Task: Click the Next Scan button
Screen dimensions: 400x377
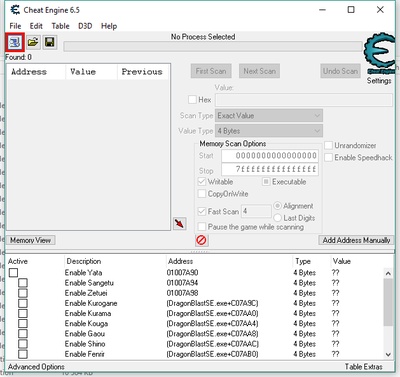Action: (x=259, y=71)
